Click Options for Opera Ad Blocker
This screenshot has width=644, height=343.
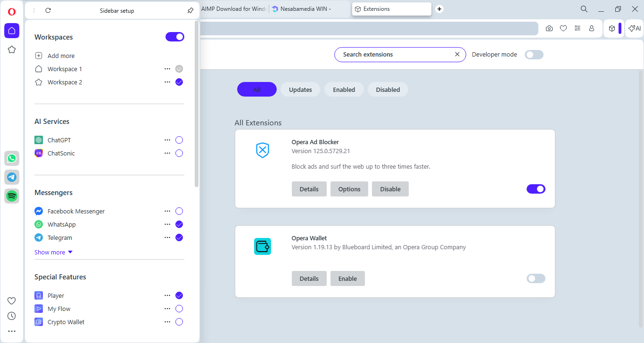coord(349,189)
